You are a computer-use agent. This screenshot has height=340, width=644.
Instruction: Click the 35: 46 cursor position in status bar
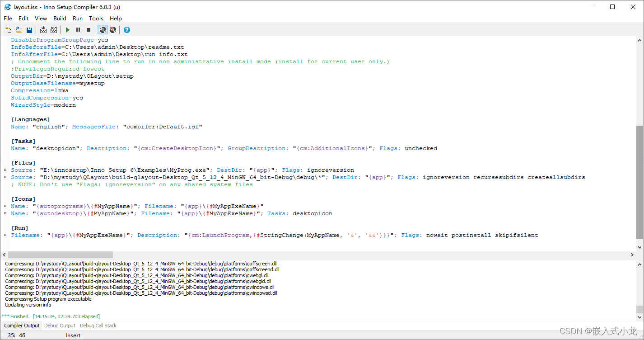click(x=17, y=335)
